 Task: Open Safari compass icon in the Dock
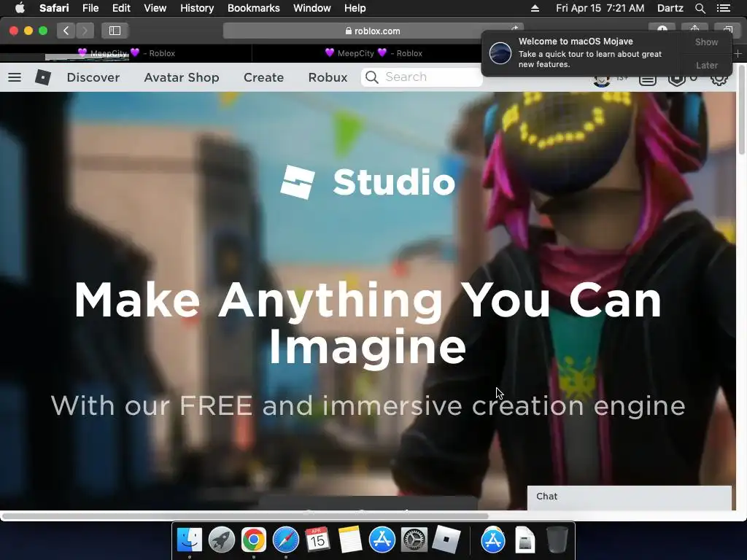pyautogui.click(x=286, y=540)
